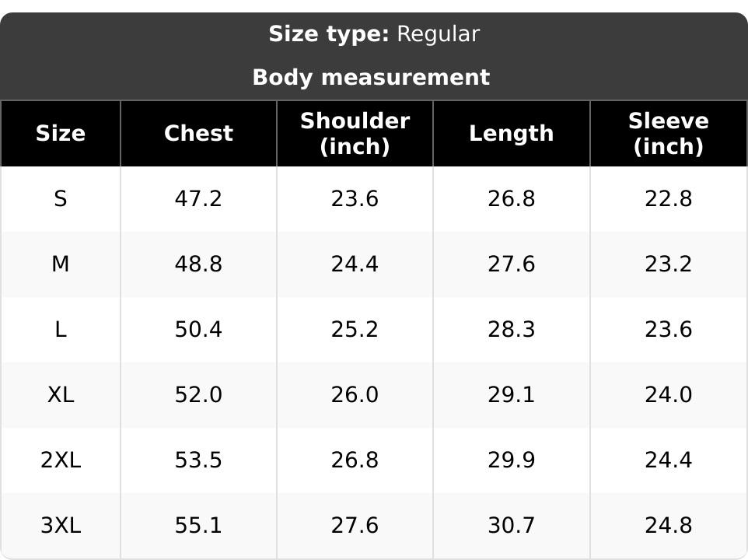Image resolution: width=748 pixels, height=560 pixels.
Task: Select the Shoulder (inch) column header
Action: 355,134
